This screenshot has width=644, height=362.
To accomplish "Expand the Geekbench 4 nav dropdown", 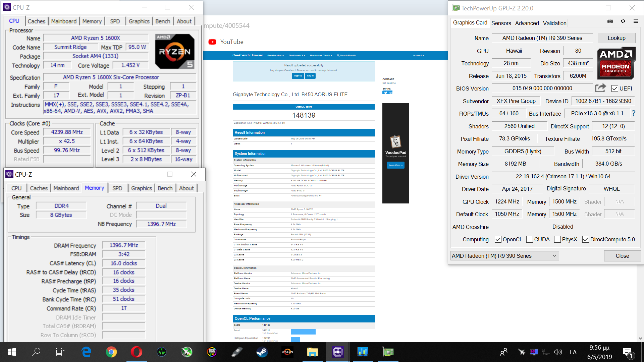I will [x=275, y=56].
